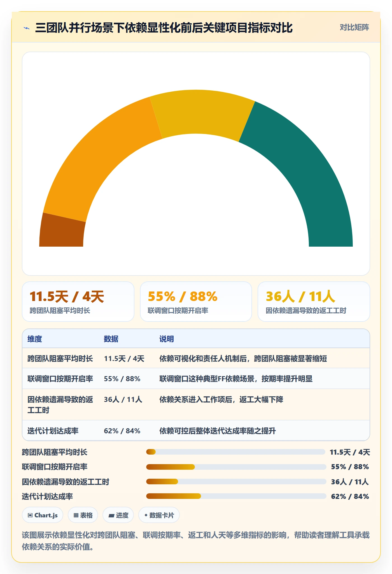Image resolution: width=392 pixels, height=574 pixels.
Task: Click the teal gauge segment
Action: tap(308, 168)
